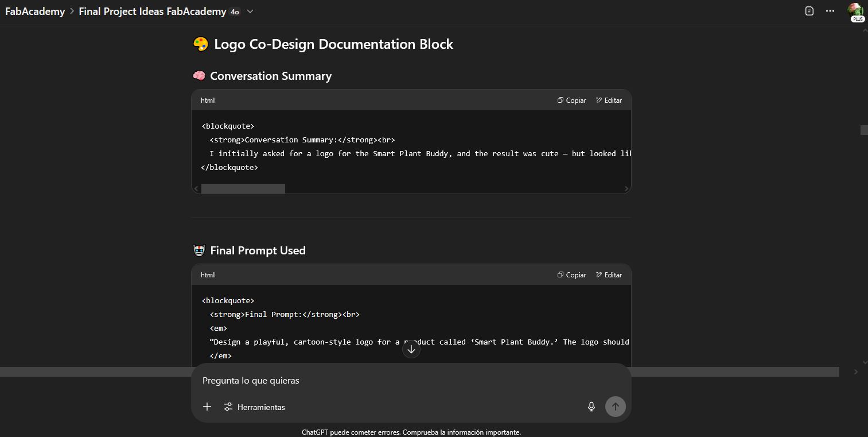The width and height of the screenshot is (868, 437).
Task: Edit the Final Prompt Used code block
Action: pos(609,274)
